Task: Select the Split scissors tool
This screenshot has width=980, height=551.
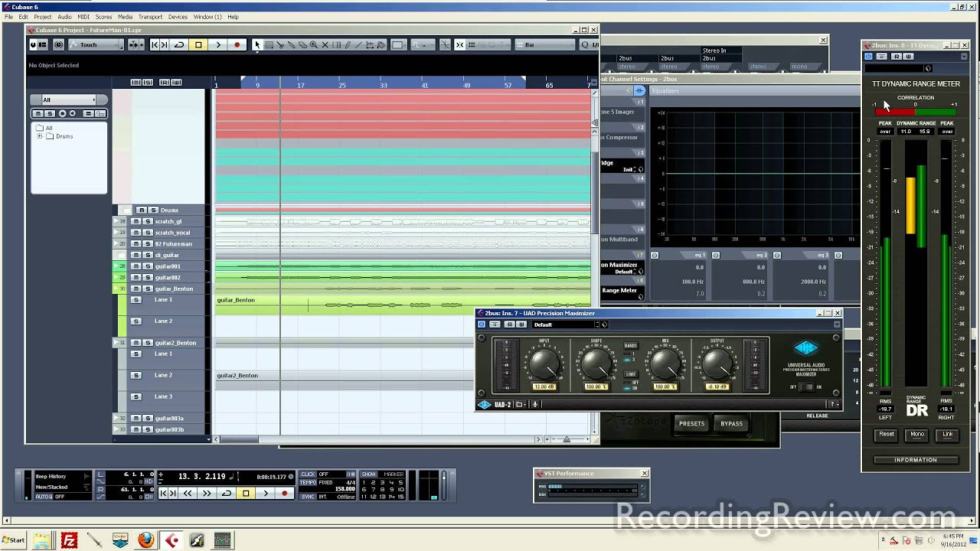Action: 280,45
